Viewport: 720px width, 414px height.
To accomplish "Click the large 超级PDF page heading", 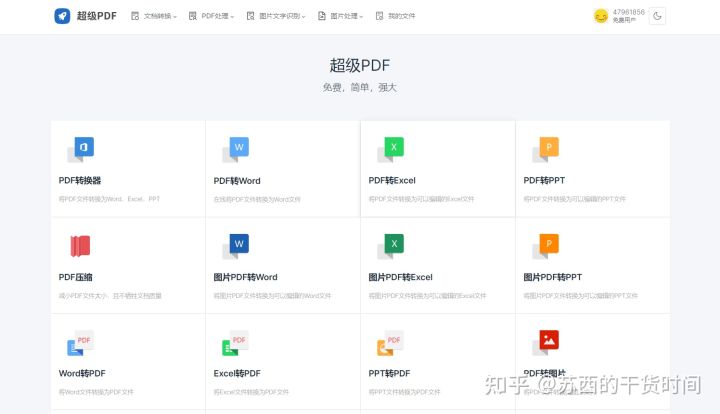I will pos(360,65).
